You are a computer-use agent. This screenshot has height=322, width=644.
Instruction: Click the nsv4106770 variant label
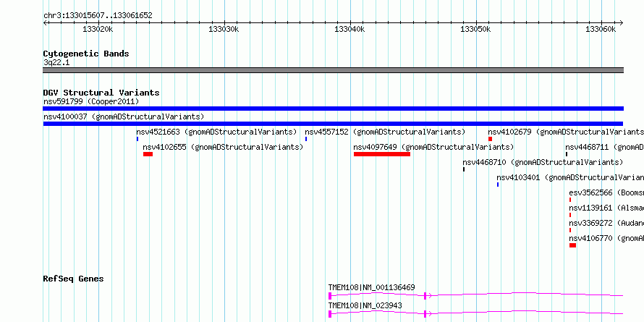[x=606, y=238]
